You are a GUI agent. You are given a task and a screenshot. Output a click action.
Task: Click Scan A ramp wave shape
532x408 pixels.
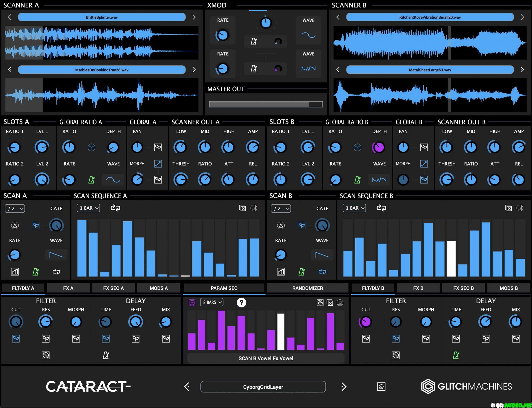click(x=56, y=255)
